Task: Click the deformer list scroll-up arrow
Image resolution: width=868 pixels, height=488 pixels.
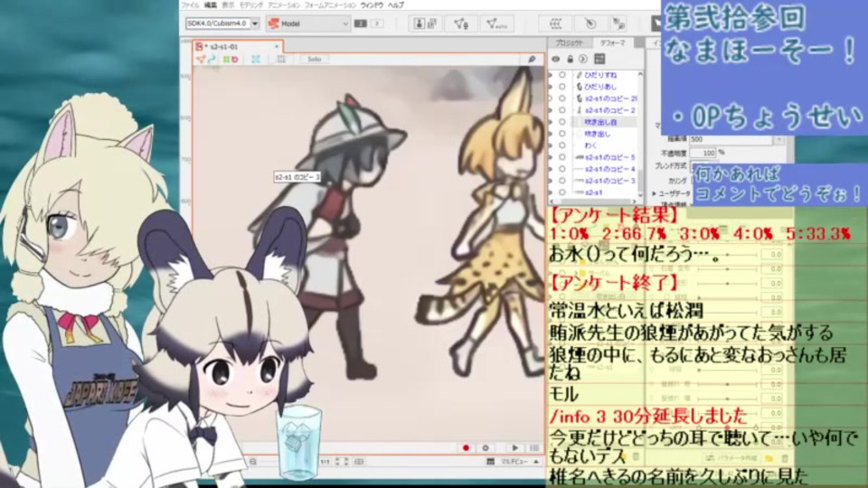Action: (x=640, y=73)
